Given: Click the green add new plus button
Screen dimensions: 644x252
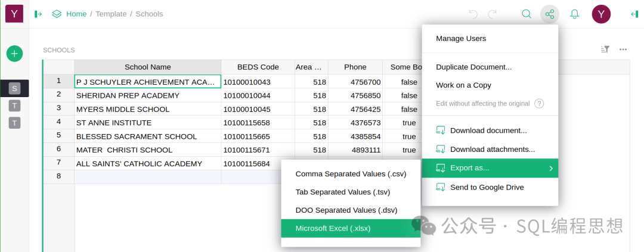Looking at the screenshot, I should pyautogui.click(x=15, y=54).
